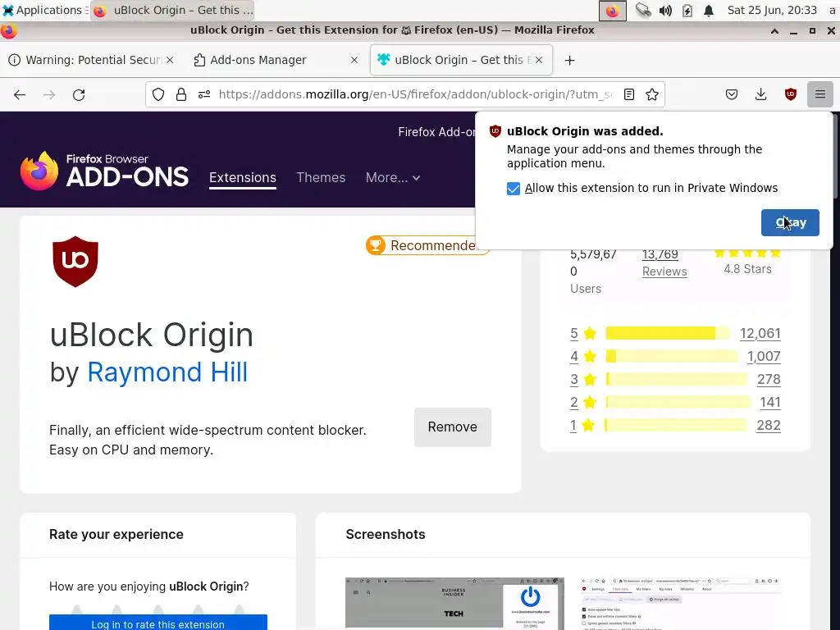The width and height of the screenshot is (840, 630).
Task: Open a new tab
Action: (x=569, y=61)
